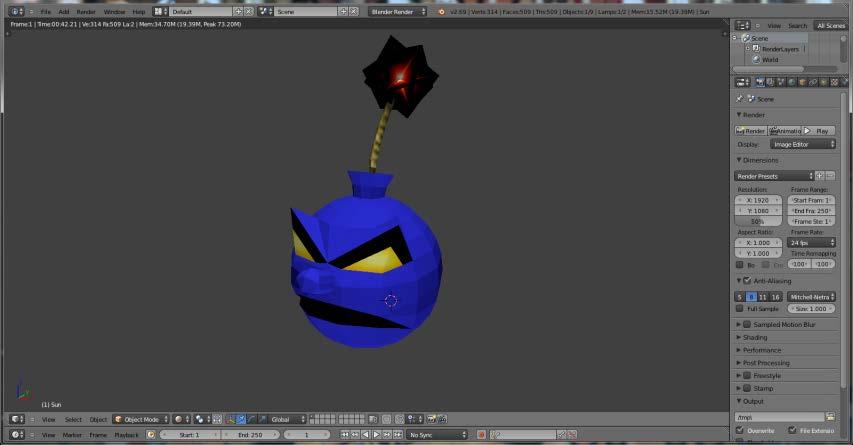Open the Display Image Editor dropdown

pyautogui.click(x=802, y=145)
